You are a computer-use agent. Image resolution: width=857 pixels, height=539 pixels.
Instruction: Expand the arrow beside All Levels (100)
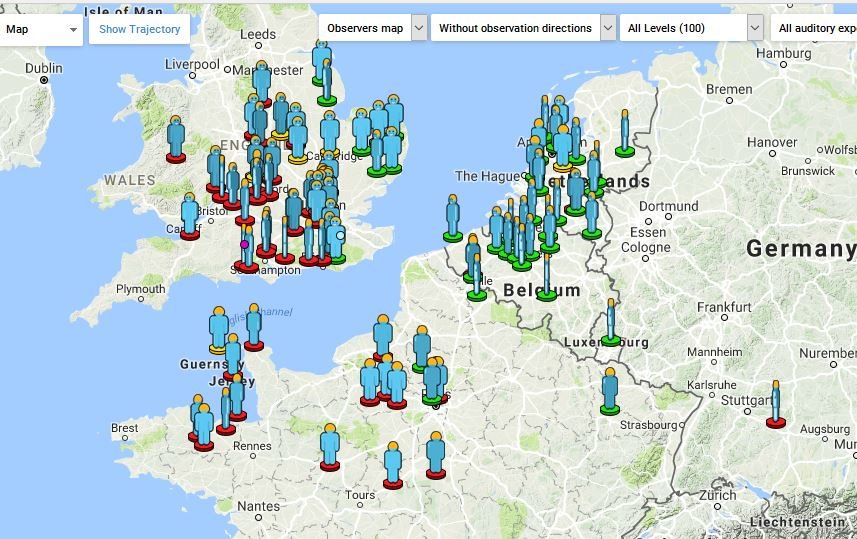pyautogui.click(x=755, y=28)
